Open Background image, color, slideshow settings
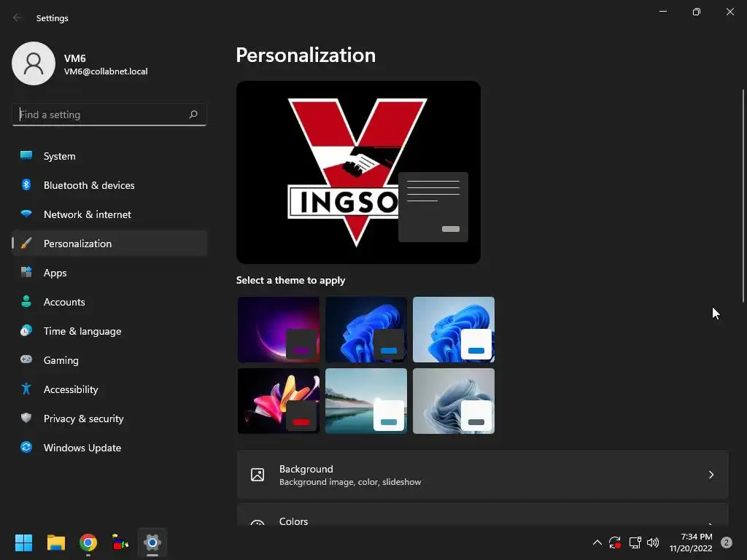 [483, 475]
